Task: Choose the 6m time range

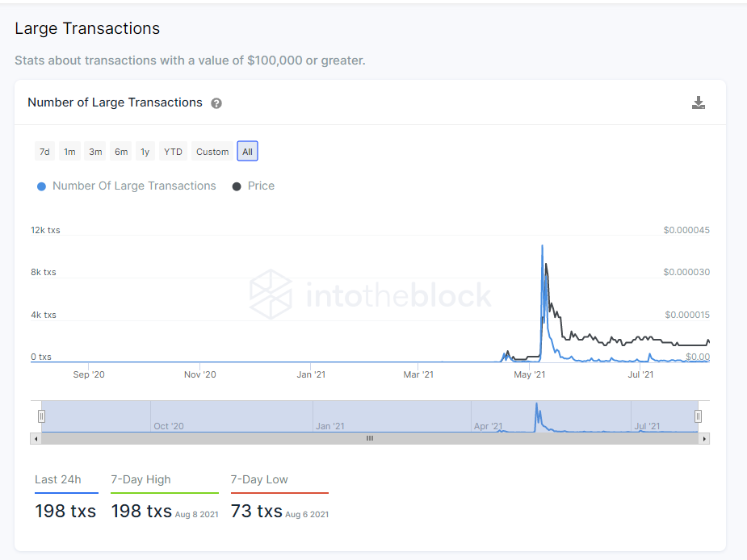Action: coord(121,152)
